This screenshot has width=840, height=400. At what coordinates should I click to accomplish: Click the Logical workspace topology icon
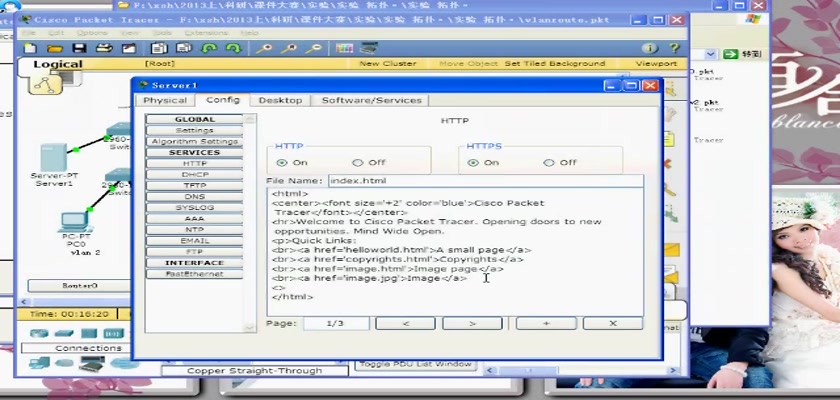(45, 85)
